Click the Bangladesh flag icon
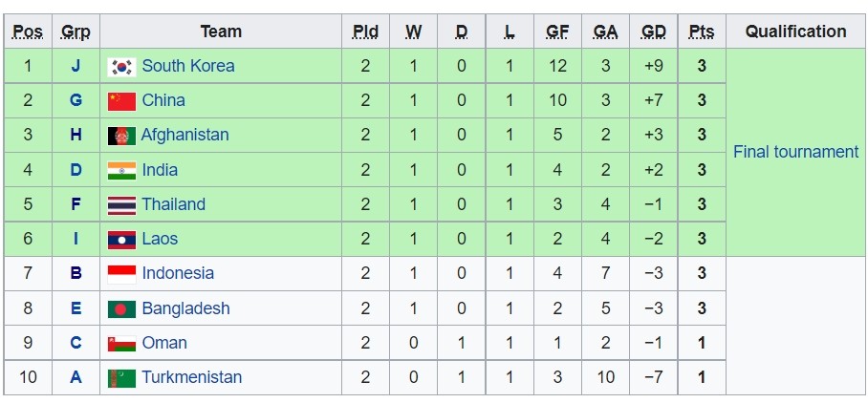This screenshot has height=403, width=868. coord(121,308)
